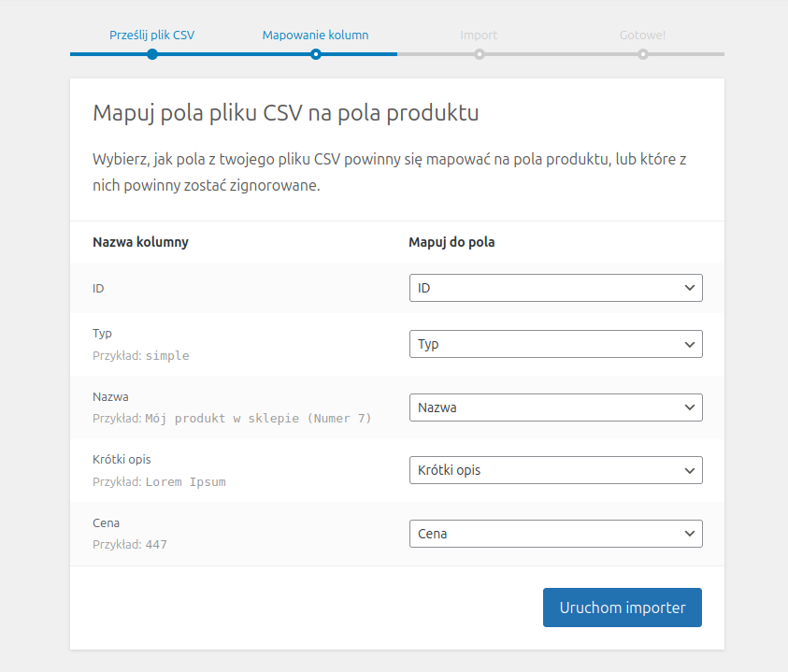Click the example price value 447

click(x=156, y=544)
